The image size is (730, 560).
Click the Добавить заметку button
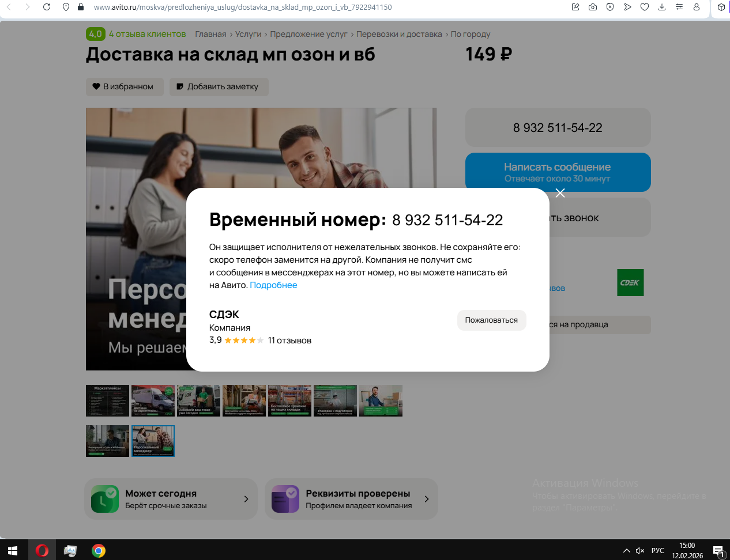(x=219, y=86)
